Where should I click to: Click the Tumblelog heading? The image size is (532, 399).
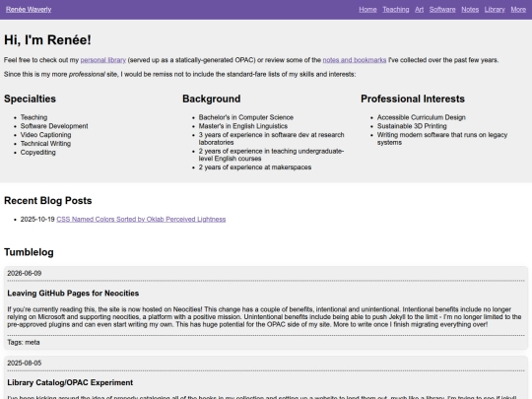pyautogui.click(x=29, y=252)
